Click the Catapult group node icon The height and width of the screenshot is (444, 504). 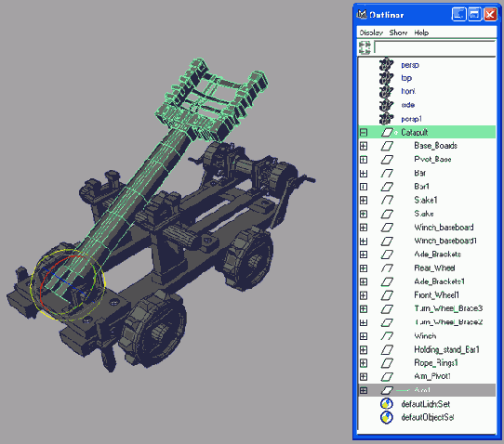pyautogui.click(x=388, y=132)
